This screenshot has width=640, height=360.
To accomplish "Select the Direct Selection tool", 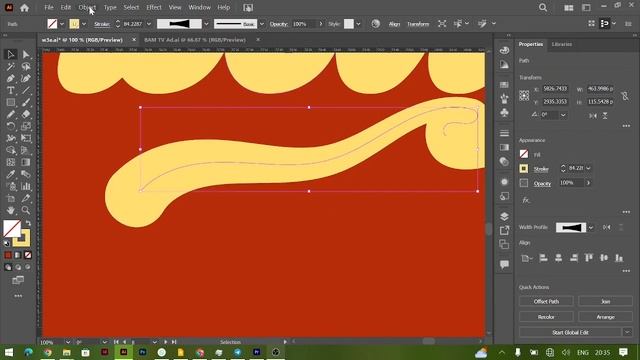I will (26, 54).
